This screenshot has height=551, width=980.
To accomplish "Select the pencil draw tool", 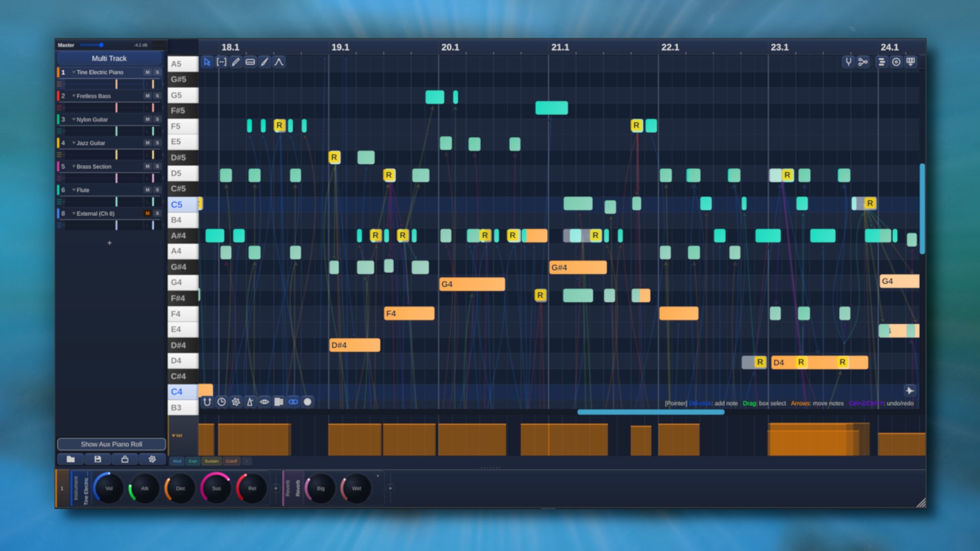I will click(236, 62).
